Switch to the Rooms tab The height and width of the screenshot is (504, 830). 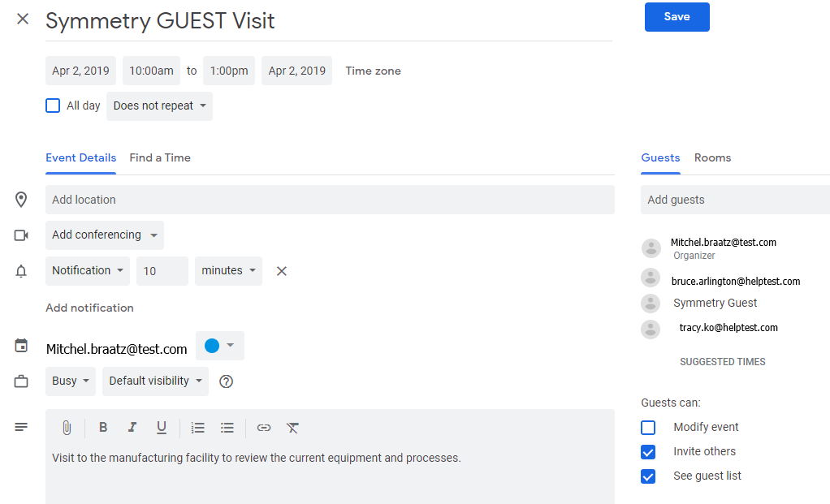712,157
